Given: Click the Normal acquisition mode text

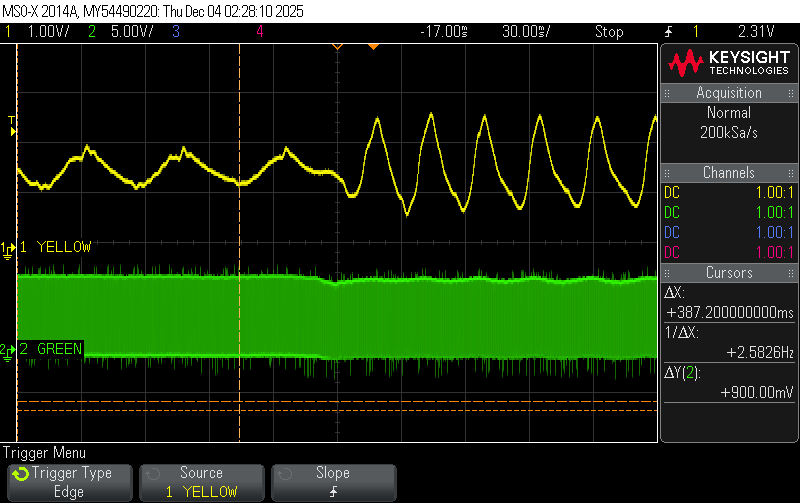Looking at the screenshot, I should [x=729, y=113].
